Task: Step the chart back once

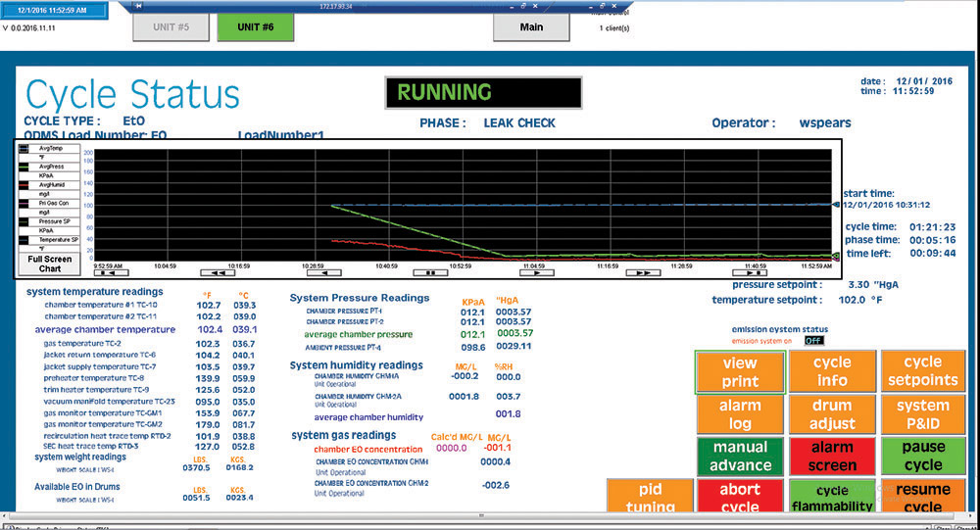Action: coord(323,273)
